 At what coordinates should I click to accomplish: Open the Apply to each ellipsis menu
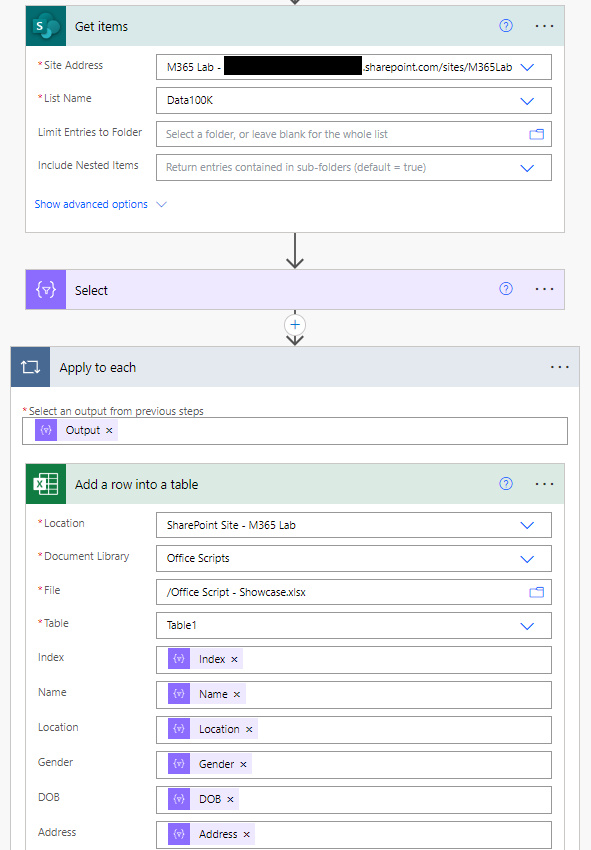click(560, 367)
